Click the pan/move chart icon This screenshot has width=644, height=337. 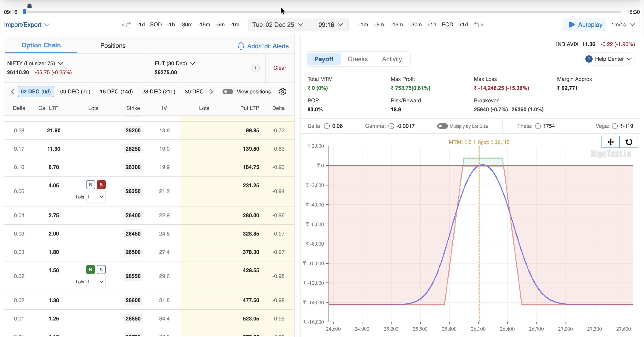click(610, 142)
